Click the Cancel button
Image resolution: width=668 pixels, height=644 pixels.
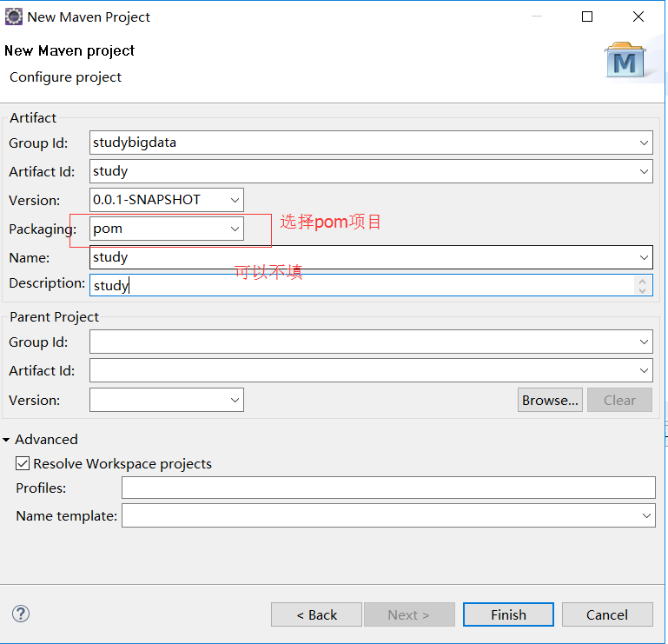coord(607,614)
